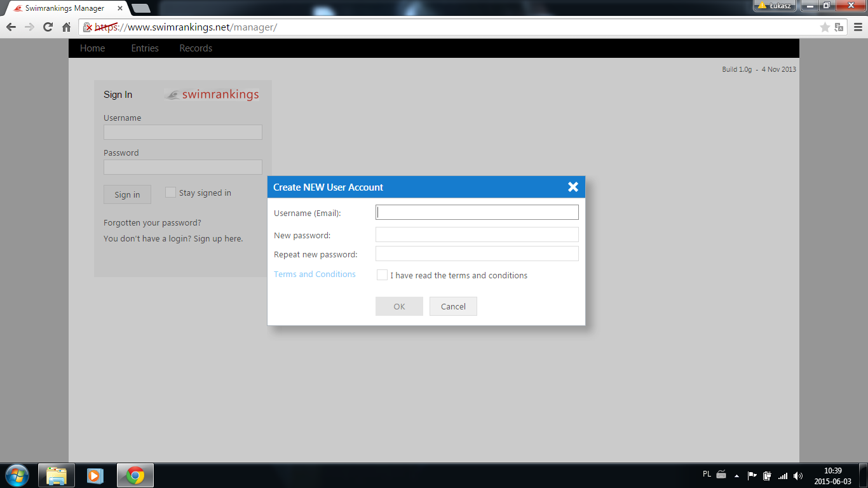Screen dimensions: 868x488
Task: Click the insecure HTTPS lock warning icon
Action: click(x=88, y=27)
